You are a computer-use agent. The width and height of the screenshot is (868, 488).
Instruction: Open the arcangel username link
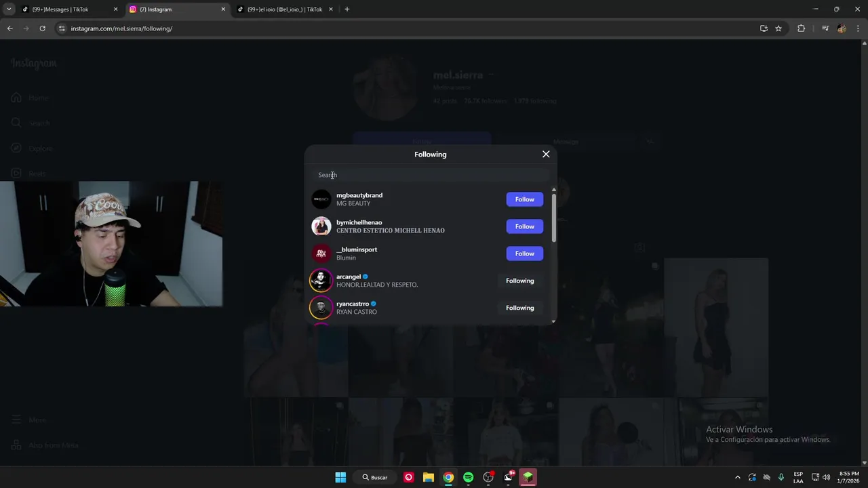[x=349, y=277]
